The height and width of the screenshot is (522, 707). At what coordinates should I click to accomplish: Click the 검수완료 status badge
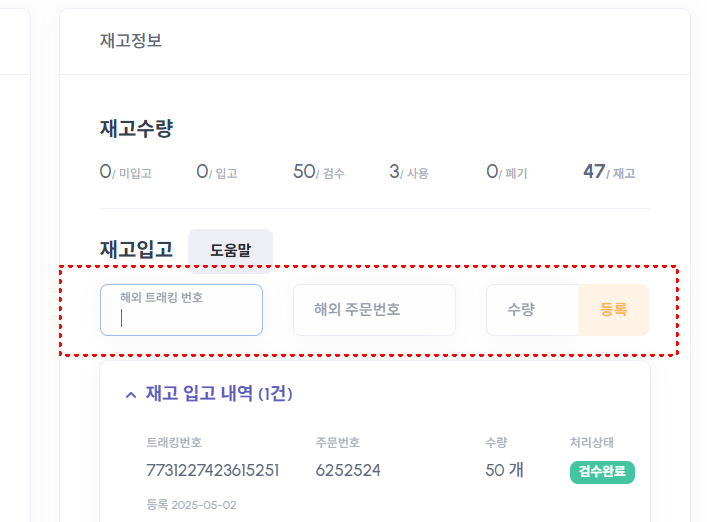click(602, 472)
